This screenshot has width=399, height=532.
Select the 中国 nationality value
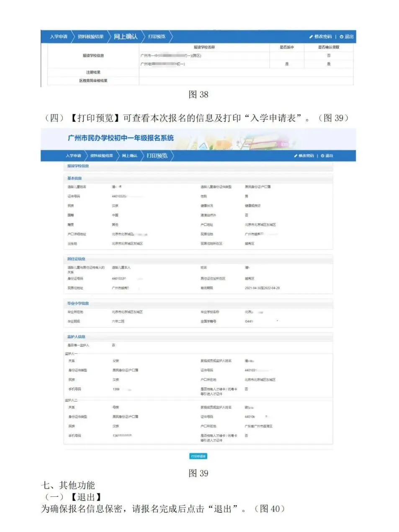tap(115, 215)
